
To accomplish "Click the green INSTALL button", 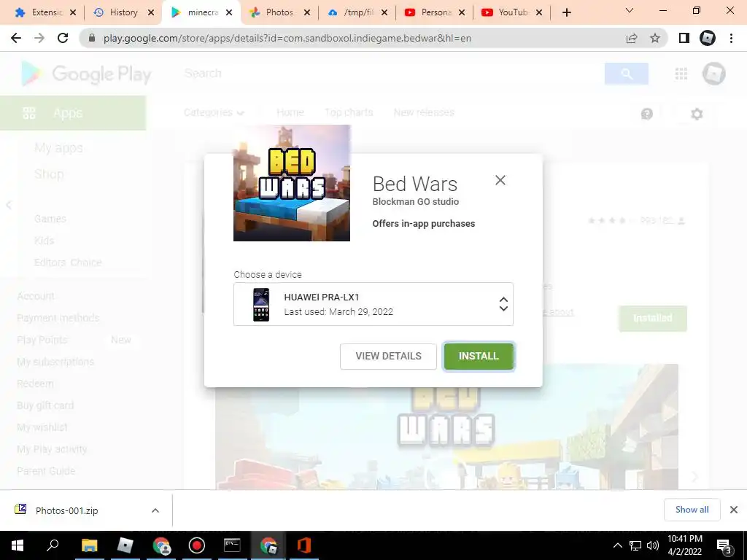I will tap(479, 356).
